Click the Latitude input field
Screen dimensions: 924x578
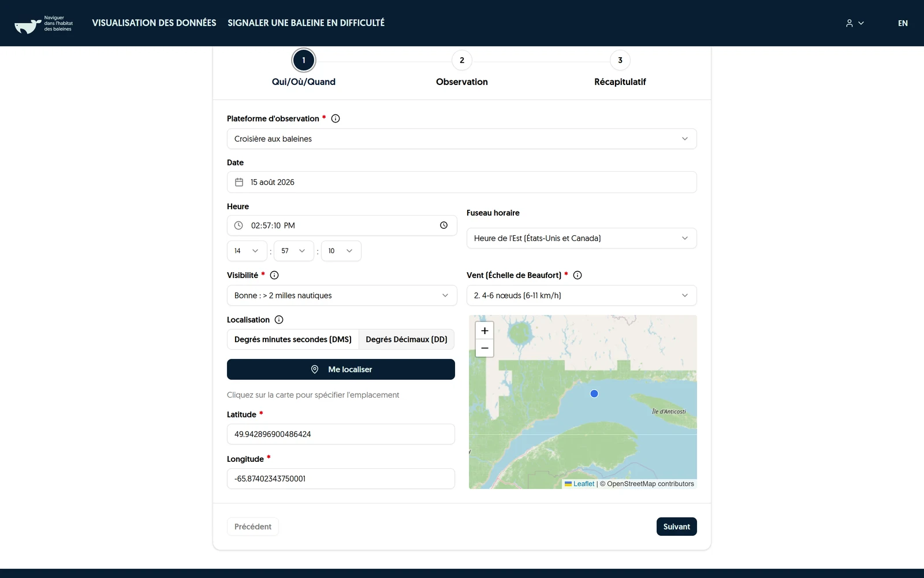(x=341, y=434)
